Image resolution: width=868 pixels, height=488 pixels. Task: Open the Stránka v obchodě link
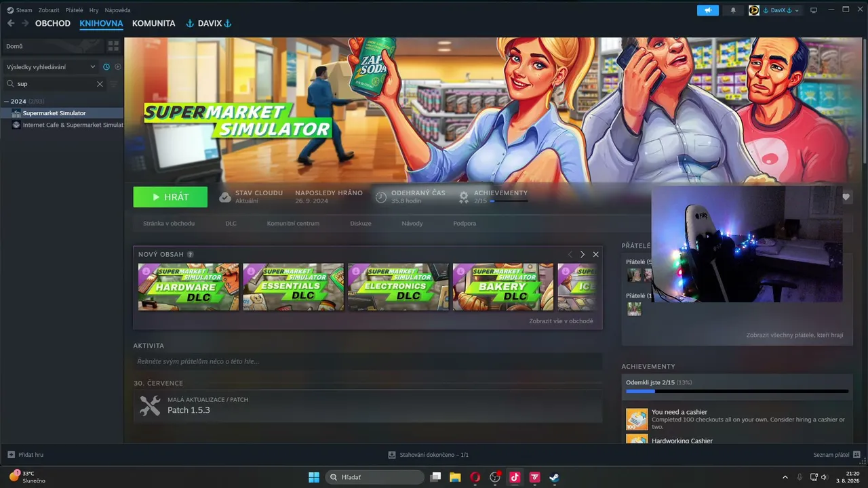(169, 224)
